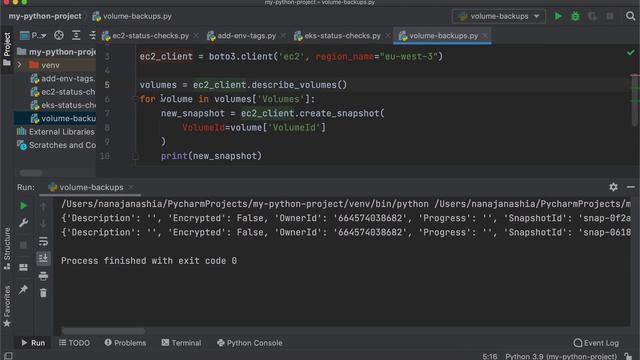Open Search Everywhere magnifier

tap(631, 16)
